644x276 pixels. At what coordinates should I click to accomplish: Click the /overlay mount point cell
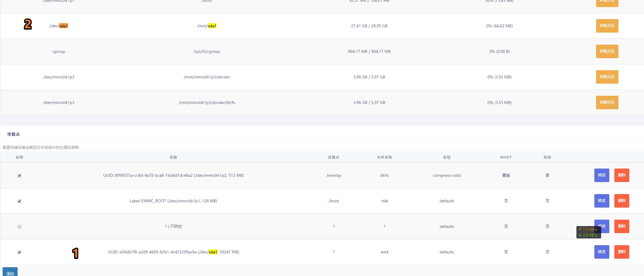(334, 175)
